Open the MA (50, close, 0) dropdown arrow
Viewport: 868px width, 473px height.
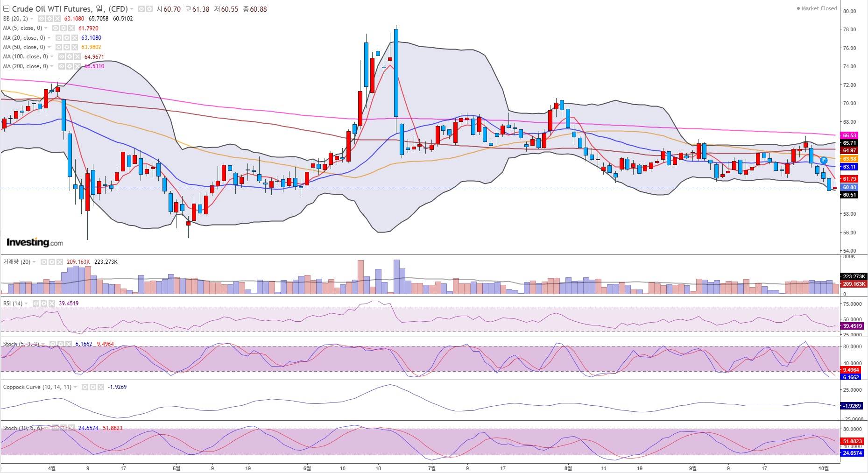pos(49,47)
